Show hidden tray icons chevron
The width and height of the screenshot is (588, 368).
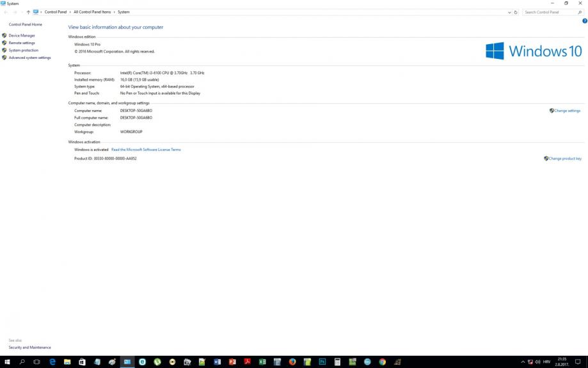(x=523, y=362)
